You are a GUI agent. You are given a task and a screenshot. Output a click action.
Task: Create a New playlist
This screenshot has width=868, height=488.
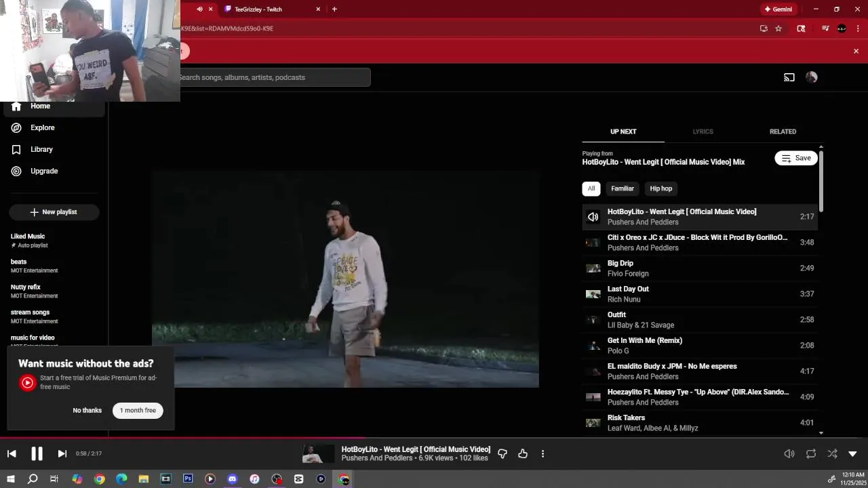(x=54, y=212)
